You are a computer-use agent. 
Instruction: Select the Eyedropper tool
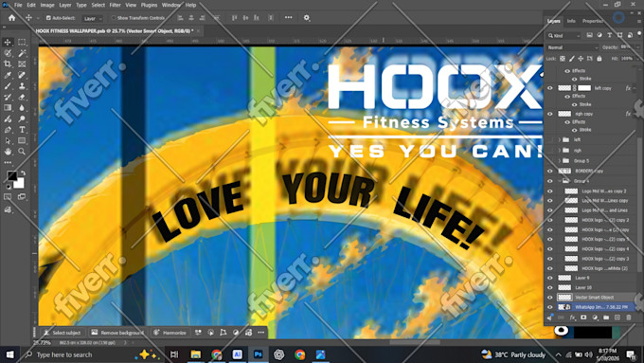pyautogui.click(x=8, y=75)
